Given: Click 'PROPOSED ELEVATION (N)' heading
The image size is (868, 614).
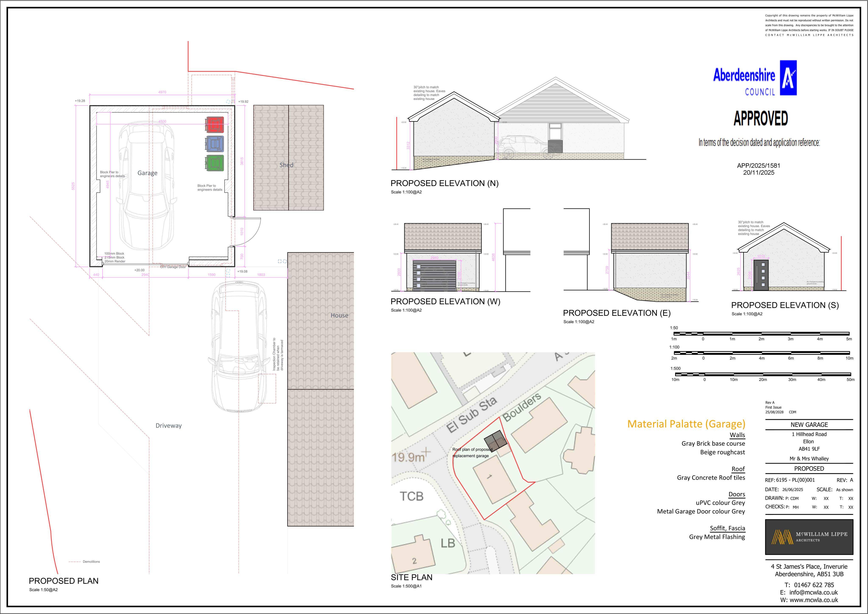Looking at the screenshot, I should coord(445,183).
